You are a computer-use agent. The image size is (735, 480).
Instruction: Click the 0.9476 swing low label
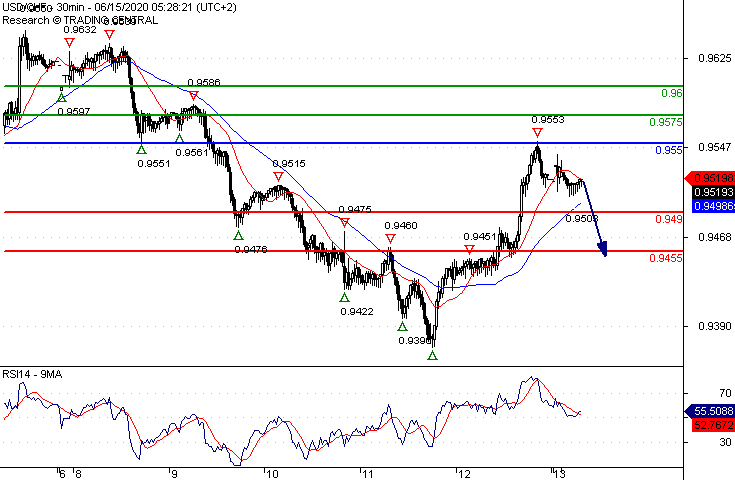pos(251,249)
